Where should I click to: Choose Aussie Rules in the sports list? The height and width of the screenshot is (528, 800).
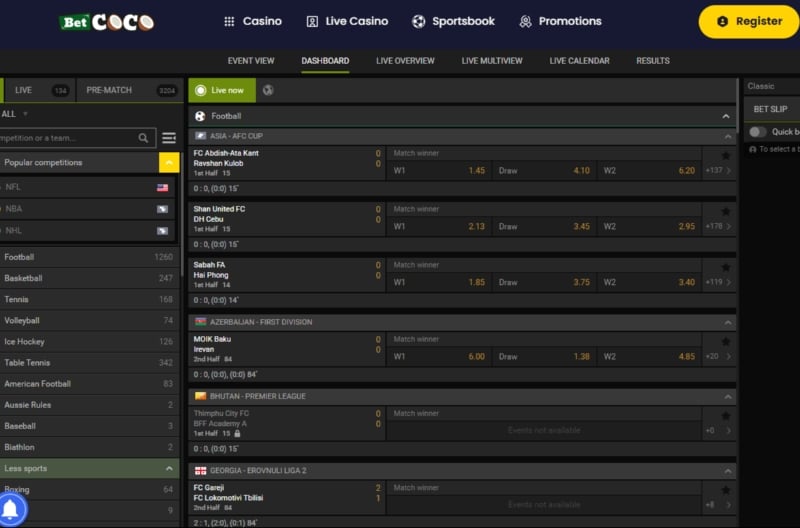coord(89,405)
